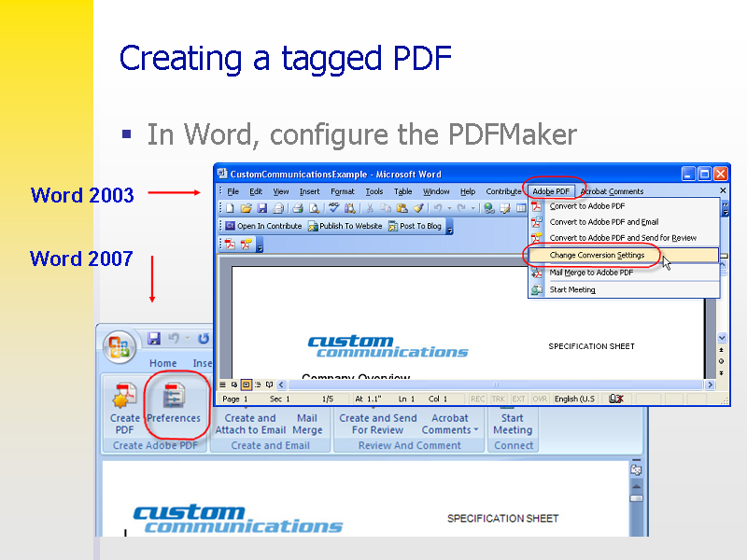Click the horizontal scrollbar thumb in Word 2003
This screenshot has height=560, width=747.
tap(496, 385)
